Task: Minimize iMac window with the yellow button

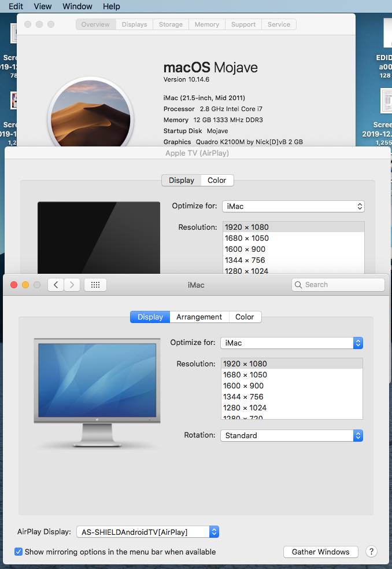Action: [25, 285]
